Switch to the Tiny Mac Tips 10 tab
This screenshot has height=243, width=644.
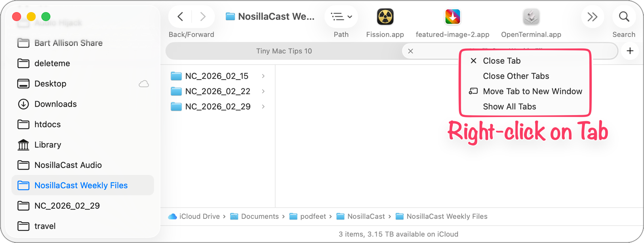pos(284,51)
